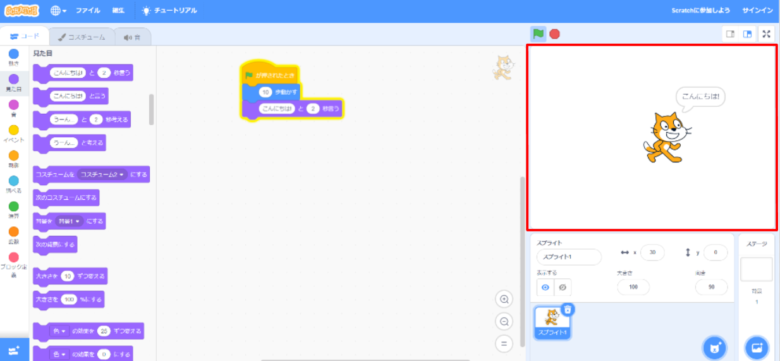
Task: Open the 編集 menu
Action: click(118, 10)
